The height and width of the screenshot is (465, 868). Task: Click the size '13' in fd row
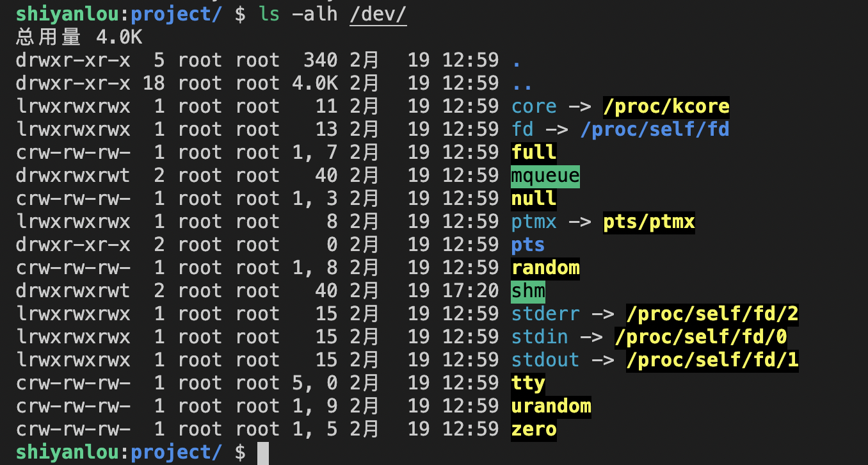(326, 129)
